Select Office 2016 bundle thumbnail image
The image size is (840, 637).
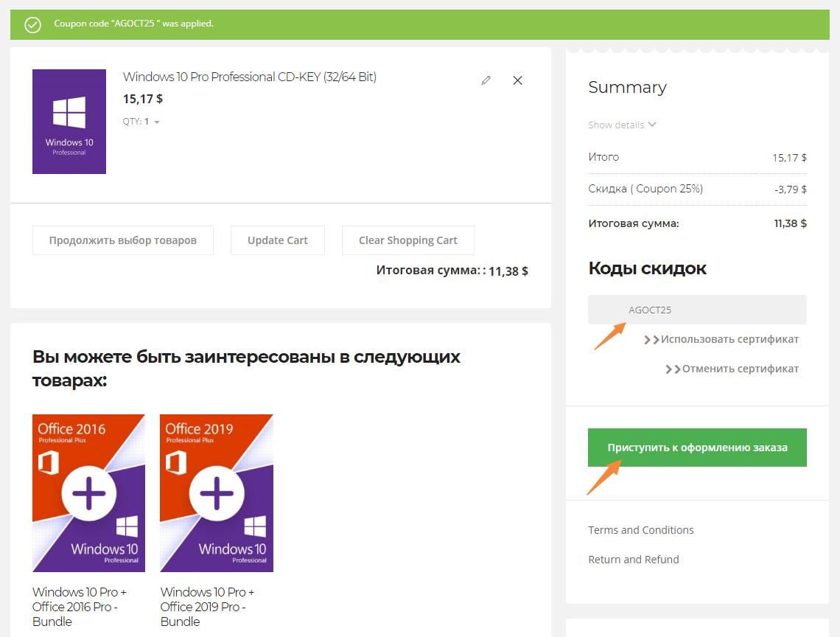[88, 492]
